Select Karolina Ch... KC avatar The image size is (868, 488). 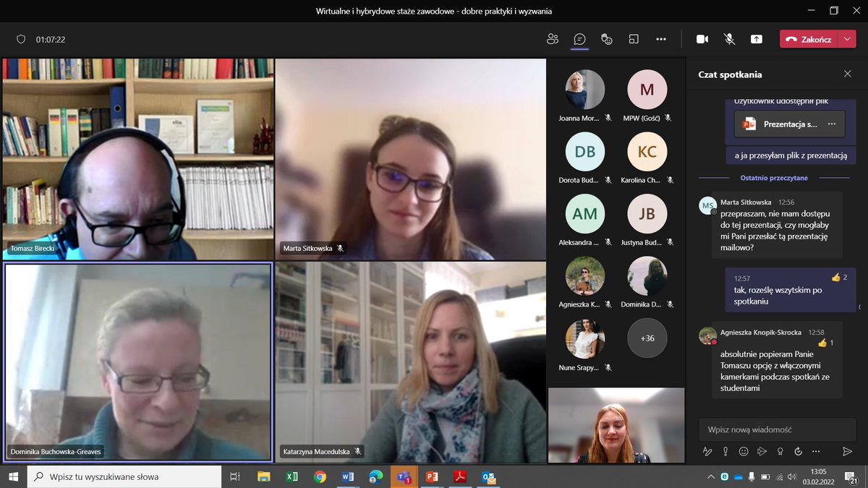(x=647, y=152)
